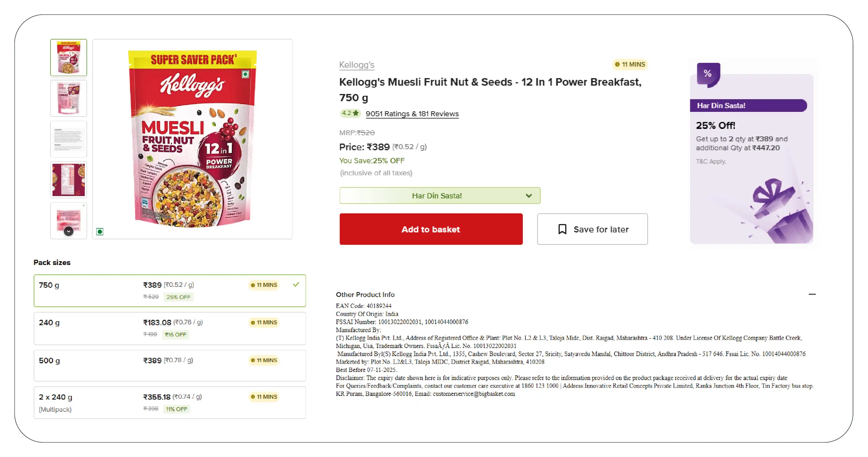This screenshot has height=457, width=868.
Task: Select the 500 g pack size
Action: [170, 365]
